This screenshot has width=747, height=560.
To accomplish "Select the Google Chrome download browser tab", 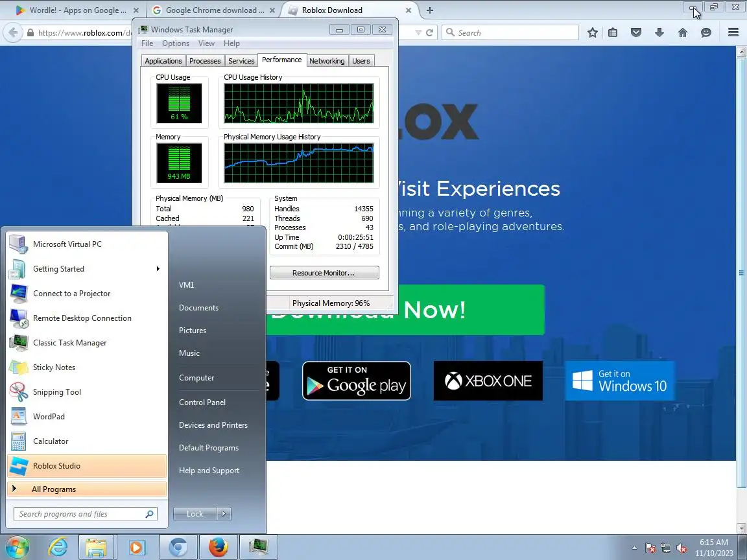I will [213, 10].
